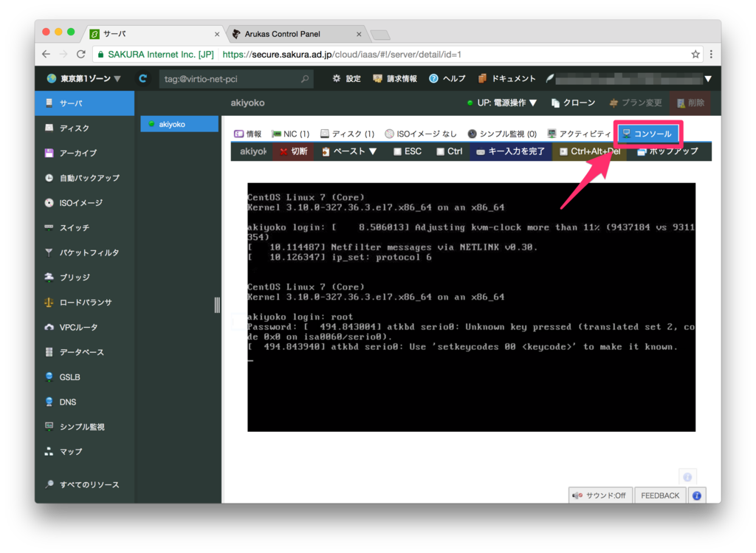Click the データベース icon
Screen dimensions: 756x553
(49, 352)
